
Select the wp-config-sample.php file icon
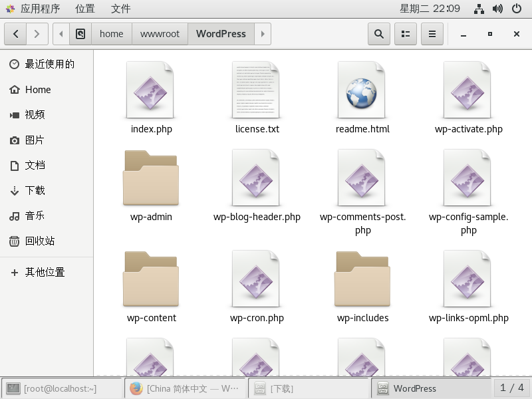pyautogui.click(x=467, y=178)
